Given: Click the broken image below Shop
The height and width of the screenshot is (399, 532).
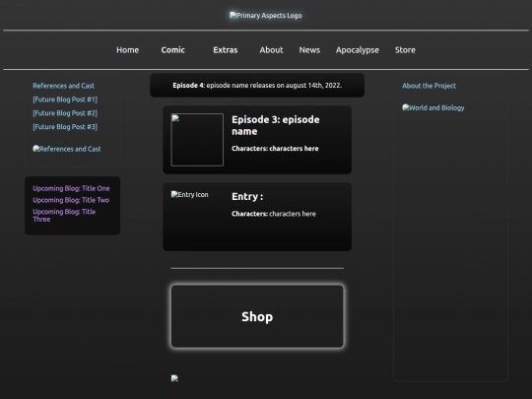Looking at the screenshot, I should pos(174,378).
